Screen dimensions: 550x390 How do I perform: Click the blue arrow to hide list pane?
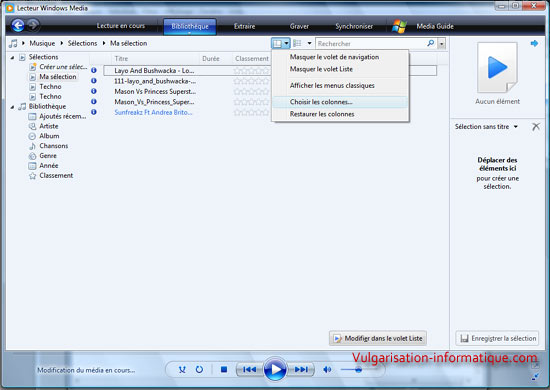click(x=534, y=43)
